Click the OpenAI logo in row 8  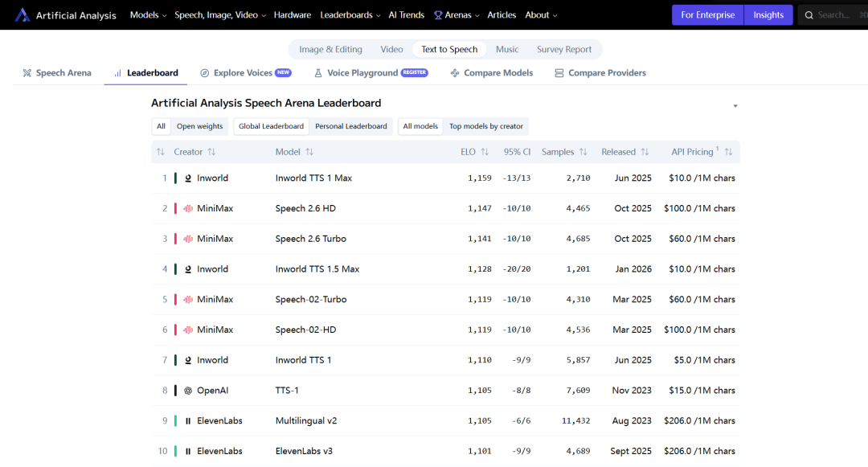(188, 391)
